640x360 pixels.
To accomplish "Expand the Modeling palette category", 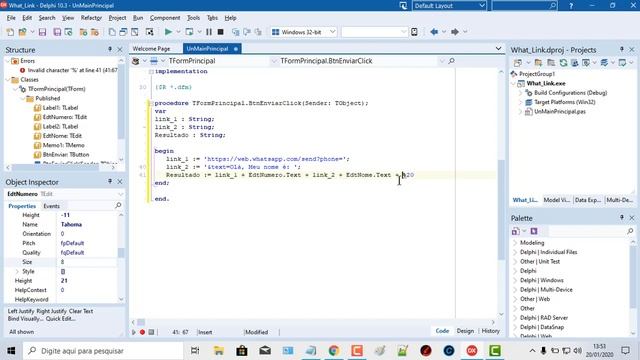I will (x=515, y=243).
